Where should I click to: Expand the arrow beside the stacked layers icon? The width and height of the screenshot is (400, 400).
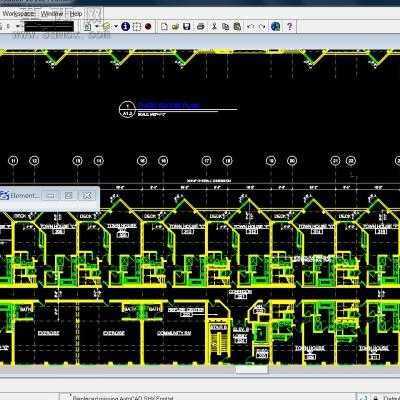[116, 27]
